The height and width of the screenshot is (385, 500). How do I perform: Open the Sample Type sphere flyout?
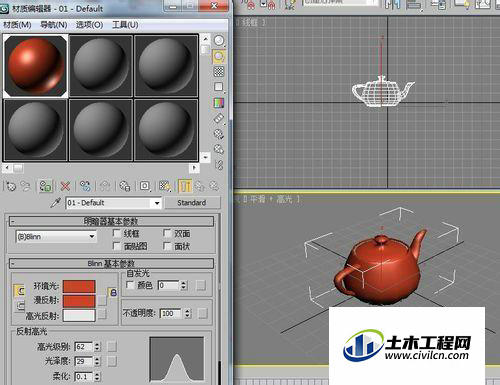click(x=219, y=41)
